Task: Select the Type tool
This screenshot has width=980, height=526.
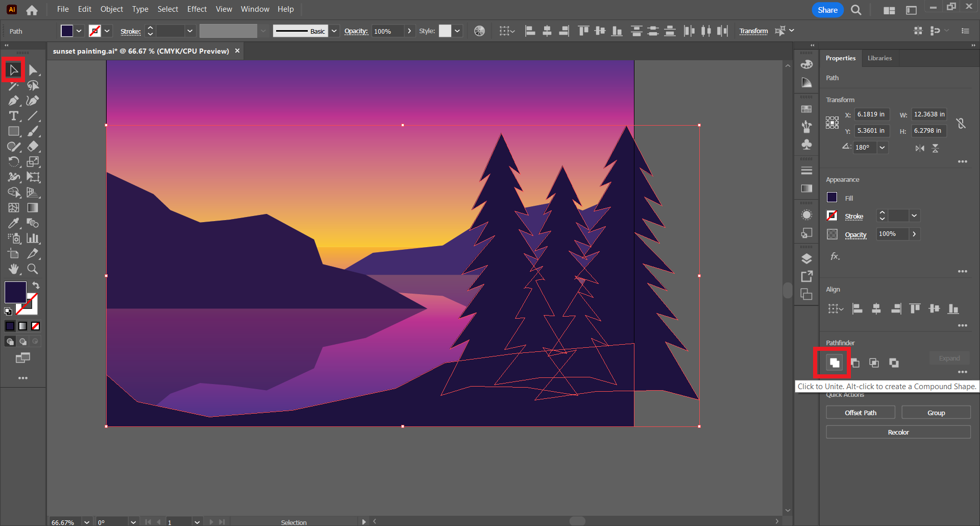Action: (14, 116)
